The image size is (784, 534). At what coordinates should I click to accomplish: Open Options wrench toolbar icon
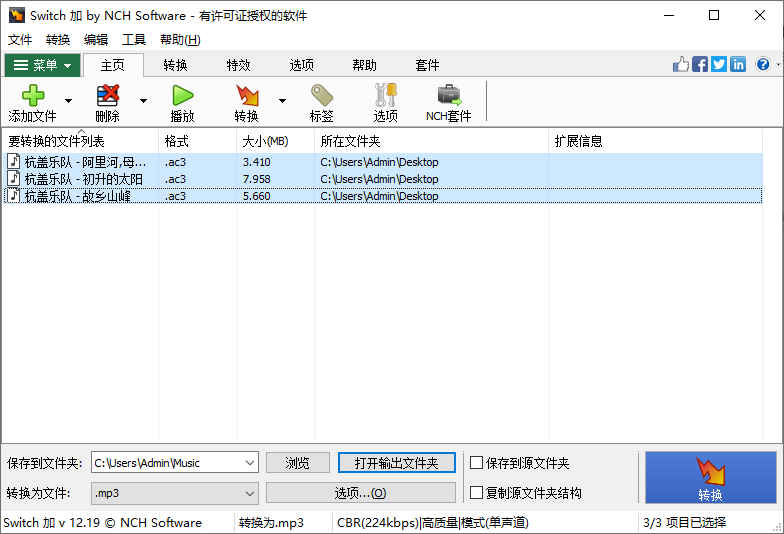point(386,95)
